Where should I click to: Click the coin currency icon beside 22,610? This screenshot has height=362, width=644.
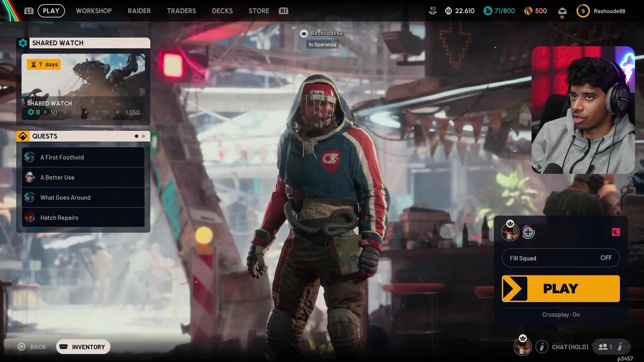click(x=449, y=11)
